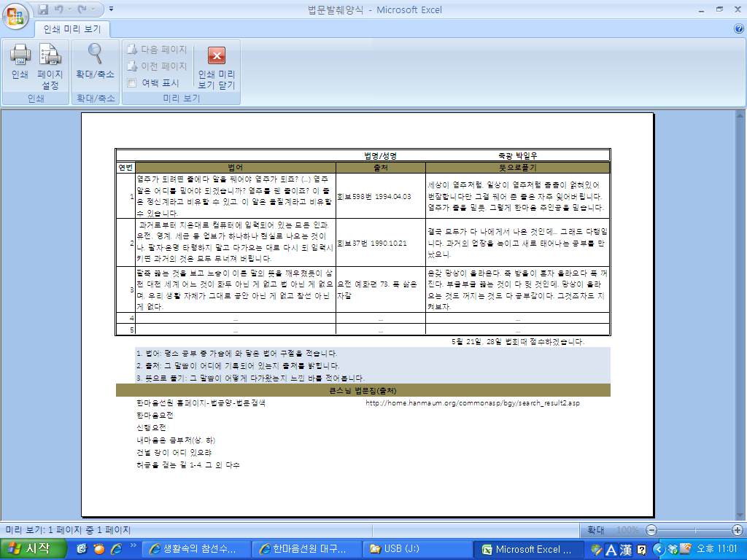Select the 인쇄 미리 보기 ribbon tab
The image size is (747, 560).
[71, 29]
